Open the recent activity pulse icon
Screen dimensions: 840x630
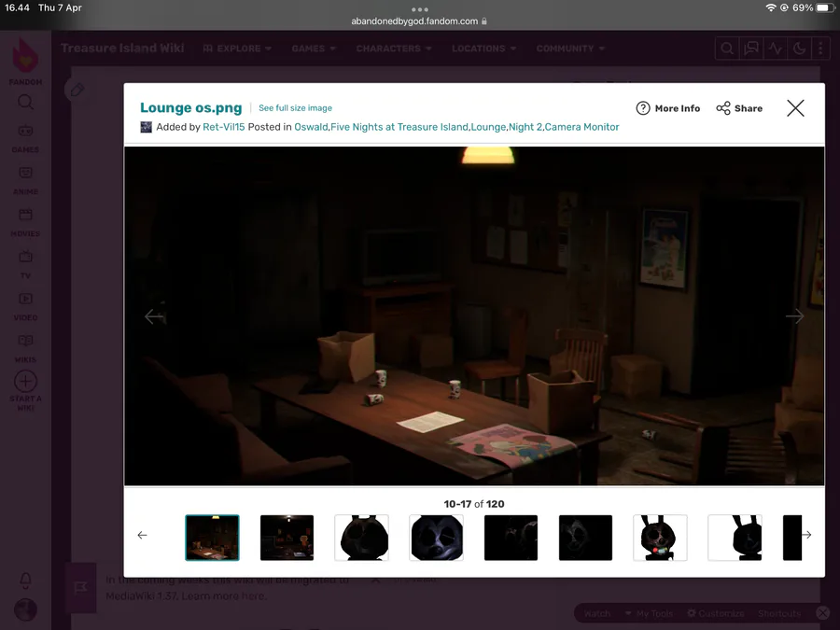(x=776, y=49)
